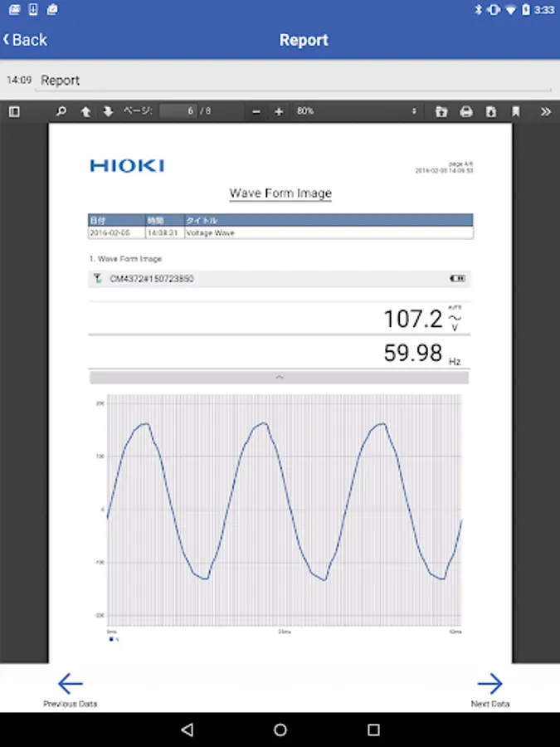Select the 14:09 time label
Screen dimensions: 560x747
pos(19,80)
